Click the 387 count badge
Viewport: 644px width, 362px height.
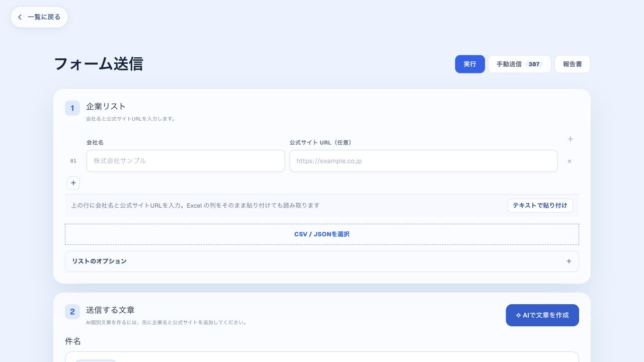(x=534, y=64)
